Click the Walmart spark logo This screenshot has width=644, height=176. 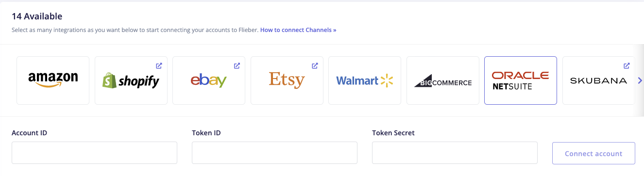tap(387, 80)
